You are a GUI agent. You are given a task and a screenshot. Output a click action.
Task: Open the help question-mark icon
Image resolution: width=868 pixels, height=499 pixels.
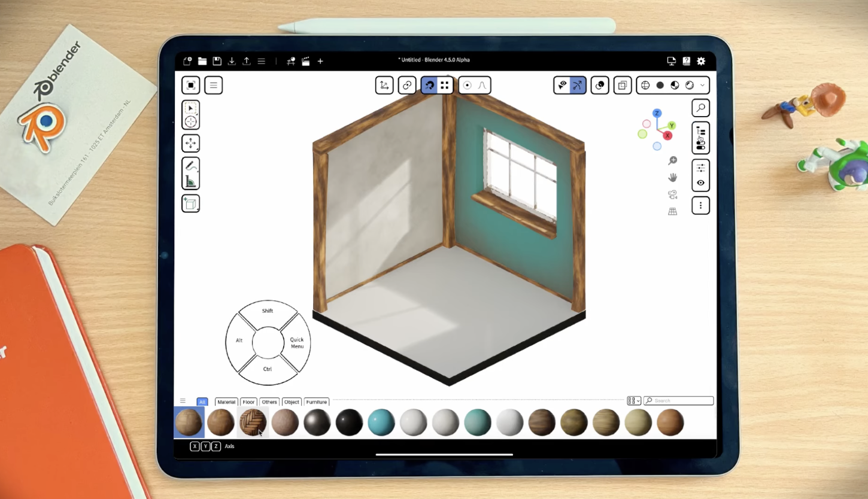pyautogui.click(x=687, y=61)
